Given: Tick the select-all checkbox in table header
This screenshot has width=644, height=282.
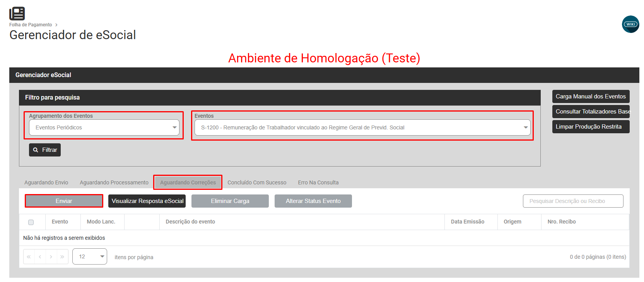Looking at the screenshot, I should (x=31, y=222).
